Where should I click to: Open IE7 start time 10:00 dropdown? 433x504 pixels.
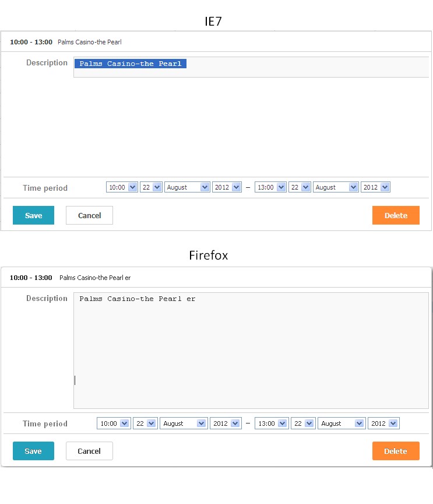[122, 187]
